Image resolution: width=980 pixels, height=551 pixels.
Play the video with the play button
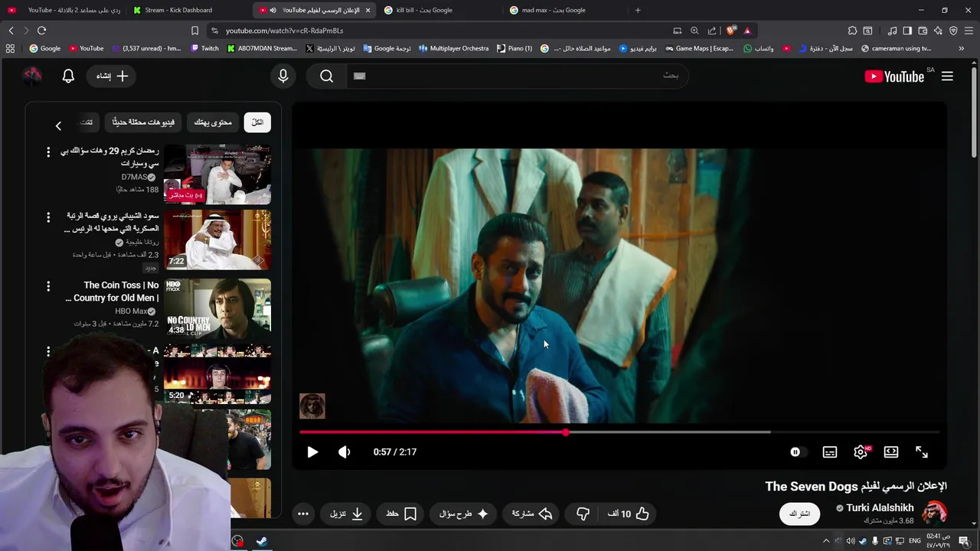coord(312,452)
